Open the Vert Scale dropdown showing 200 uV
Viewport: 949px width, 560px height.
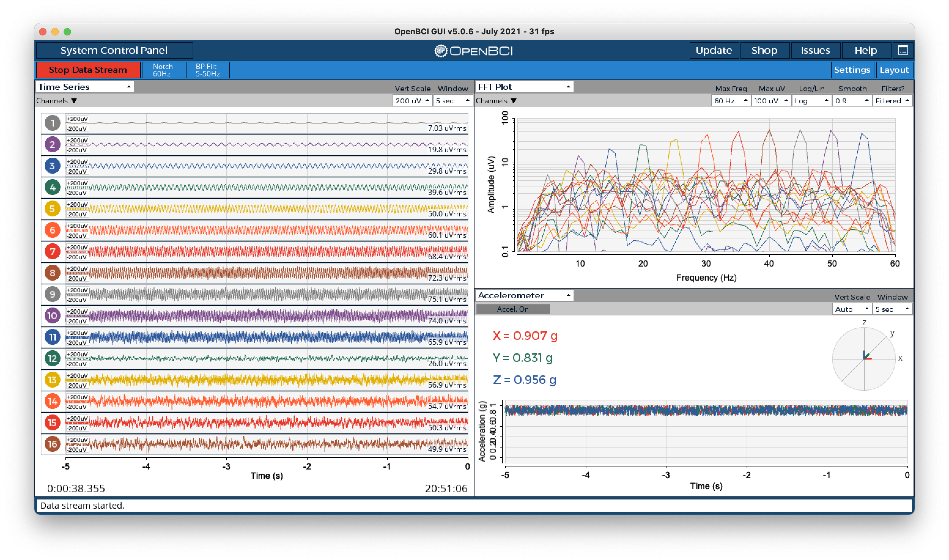point(412,100)
